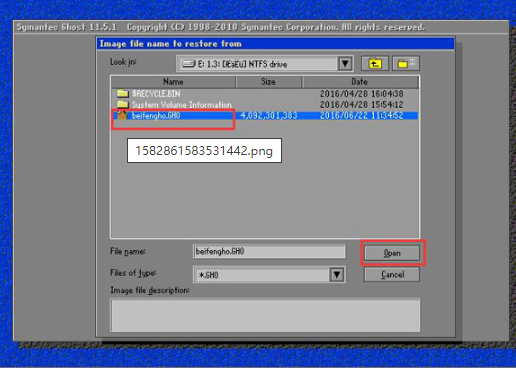Viewport: 516px width, 368px height.
Task: Click the Image file description box
Action: 265,315
